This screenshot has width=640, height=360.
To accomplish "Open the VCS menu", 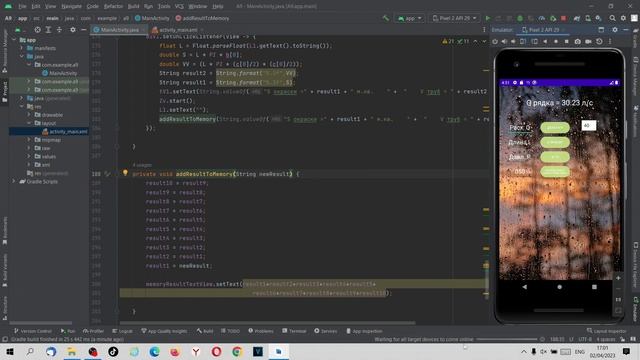I will [179, 7].
